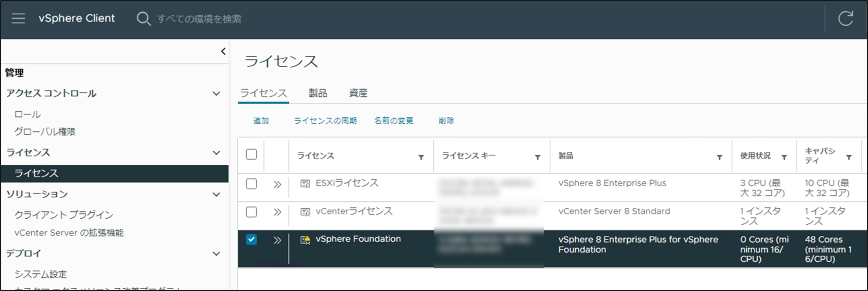Expand details of ESXiライセンス row

point(277,184)
